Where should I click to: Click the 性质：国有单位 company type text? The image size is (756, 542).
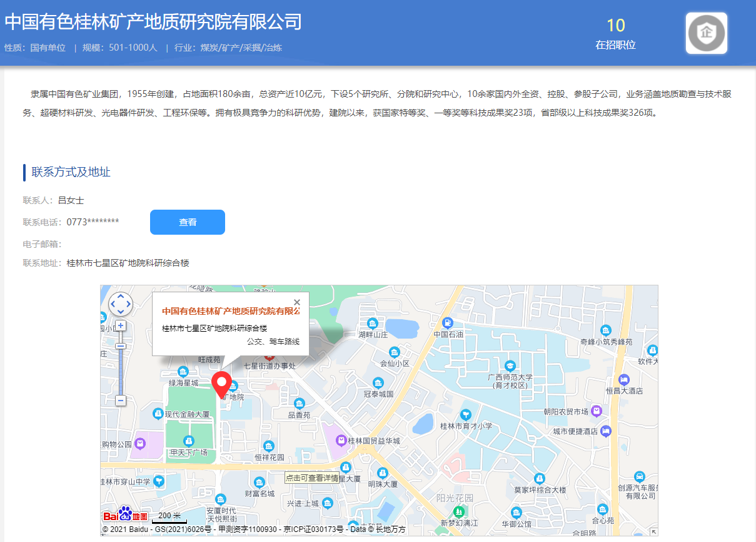point(35,48)
